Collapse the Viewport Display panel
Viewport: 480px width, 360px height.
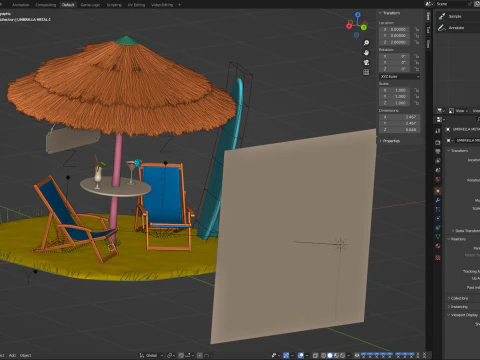point(463,315)
